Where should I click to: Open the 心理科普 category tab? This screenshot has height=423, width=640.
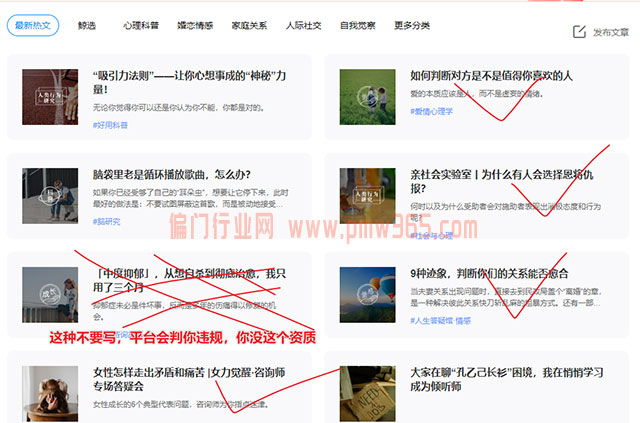click(141, 25)
